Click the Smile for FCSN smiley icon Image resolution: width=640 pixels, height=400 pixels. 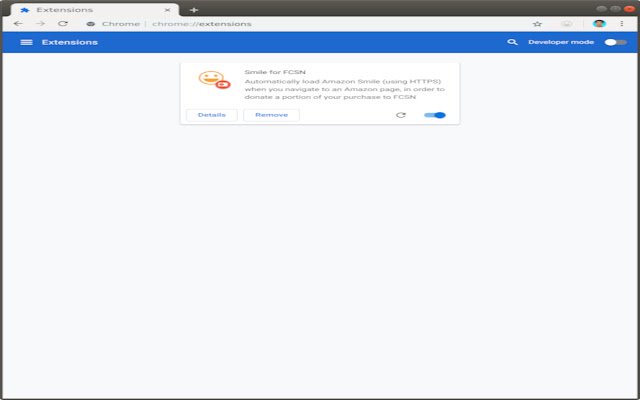click(x=214, y=80)
